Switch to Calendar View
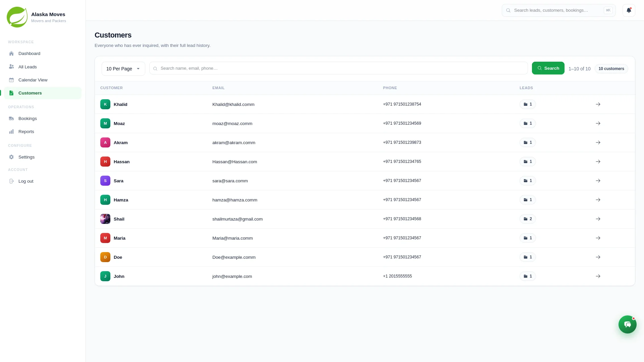 43,80
